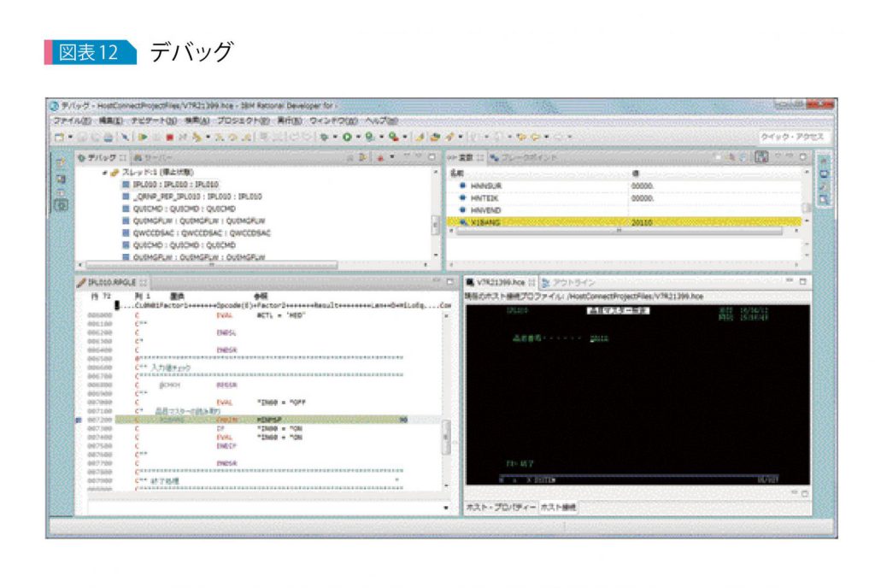Screen dimensions: 875x588
Task: Expand the スレッド:1 (停止状態) tree node
Action: [x=105, y=173]
